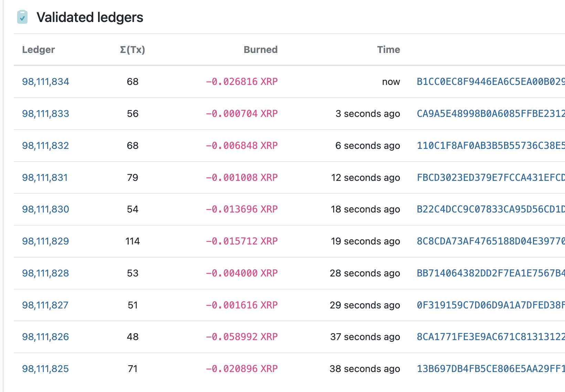Click ledger hash starting with 8C8CDA73
The height and width of the screenshot is (392, 565).
point(491,241)
